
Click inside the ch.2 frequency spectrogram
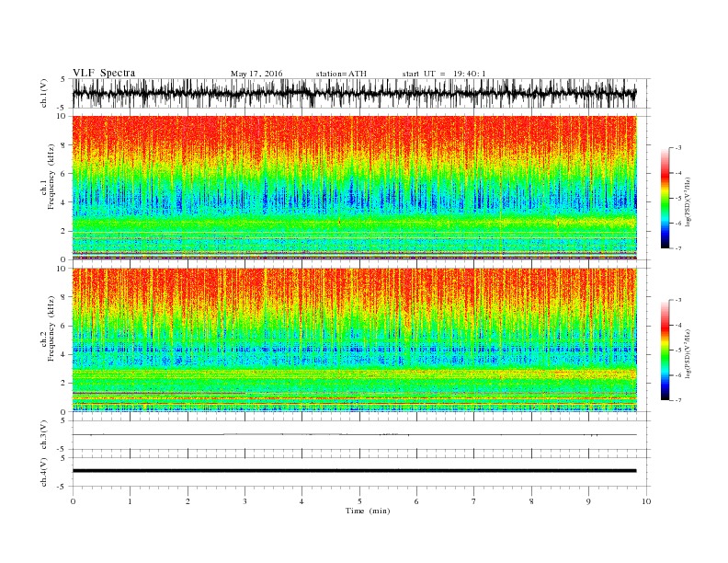point(355,340)
